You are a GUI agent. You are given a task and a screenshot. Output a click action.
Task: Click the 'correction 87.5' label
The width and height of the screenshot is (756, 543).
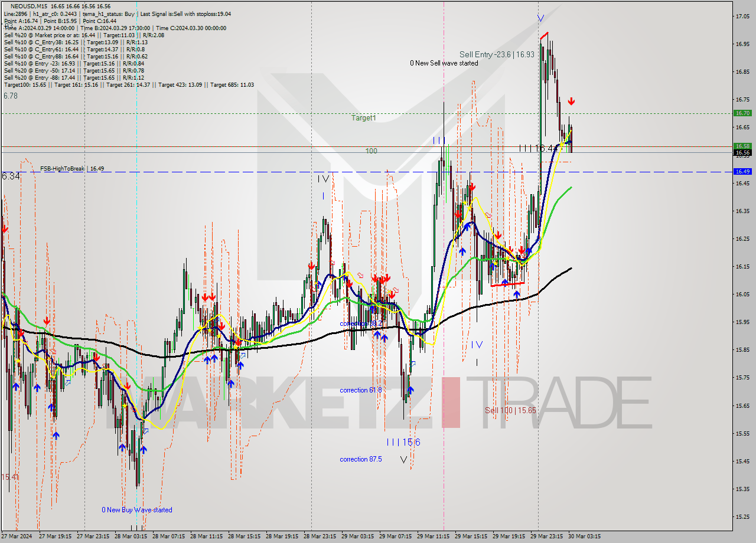[360, 459]
